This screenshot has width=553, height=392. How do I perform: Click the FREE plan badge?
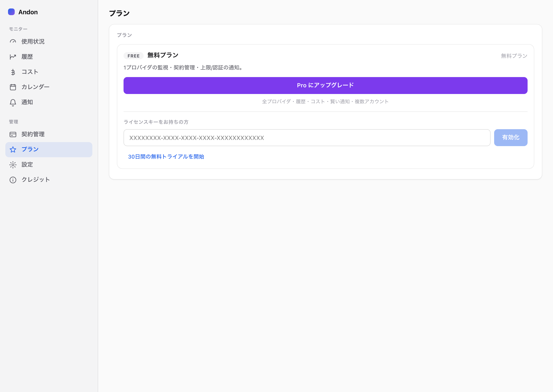pos(134,56)
